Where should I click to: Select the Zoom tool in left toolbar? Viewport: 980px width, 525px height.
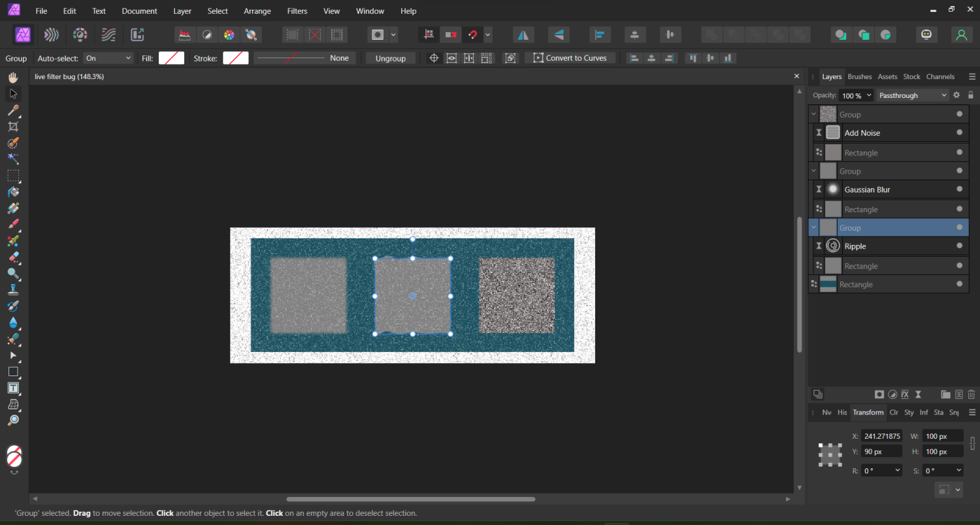pos(13,421)
